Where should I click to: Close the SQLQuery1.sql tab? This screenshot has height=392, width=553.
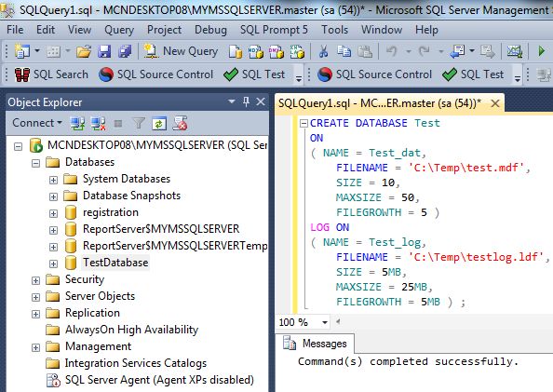pos(495,103)
